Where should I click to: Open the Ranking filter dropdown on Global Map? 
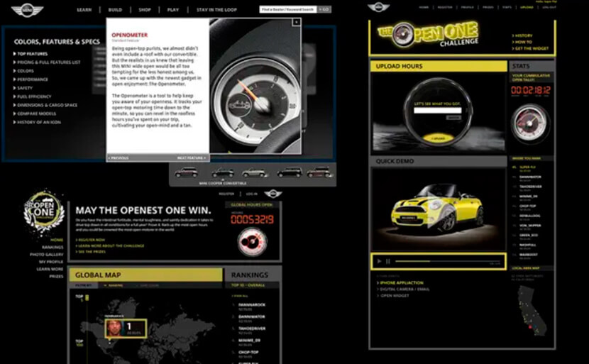coord(115,286)
